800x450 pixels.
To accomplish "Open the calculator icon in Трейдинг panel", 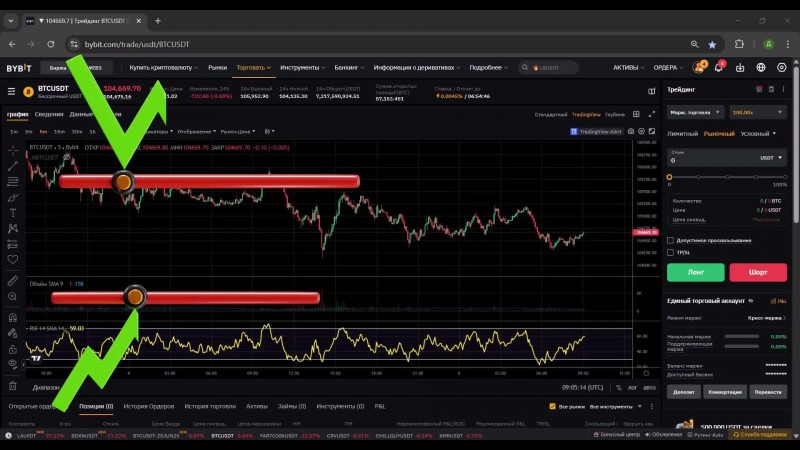I will (771, 89).
